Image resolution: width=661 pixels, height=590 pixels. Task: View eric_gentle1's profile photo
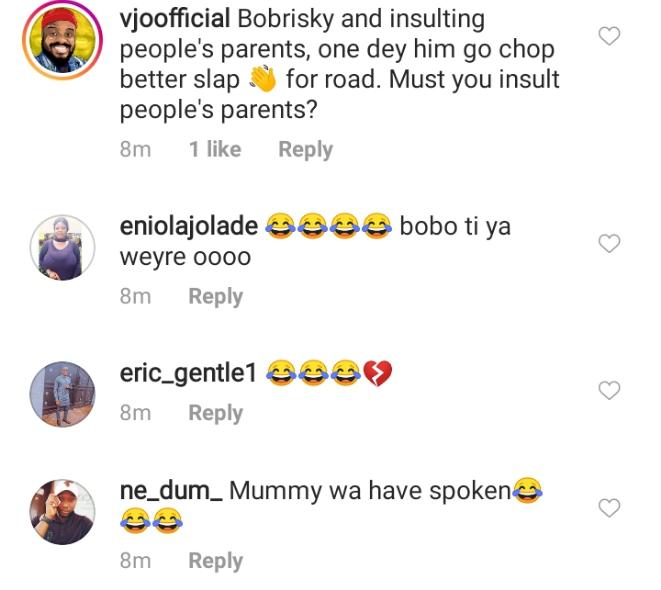click(62, 394)
